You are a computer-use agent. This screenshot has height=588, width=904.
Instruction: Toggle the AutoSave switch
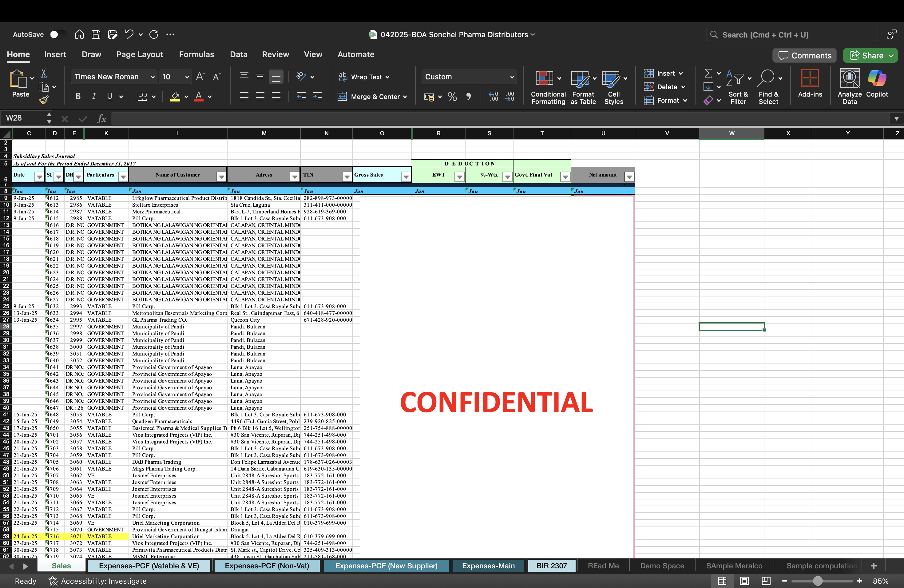(58, 34)
